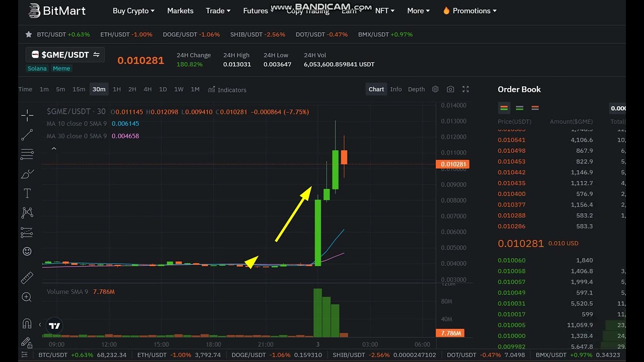Open the chart patterns tool
The image size is (644, 362).
click(27, 213)
